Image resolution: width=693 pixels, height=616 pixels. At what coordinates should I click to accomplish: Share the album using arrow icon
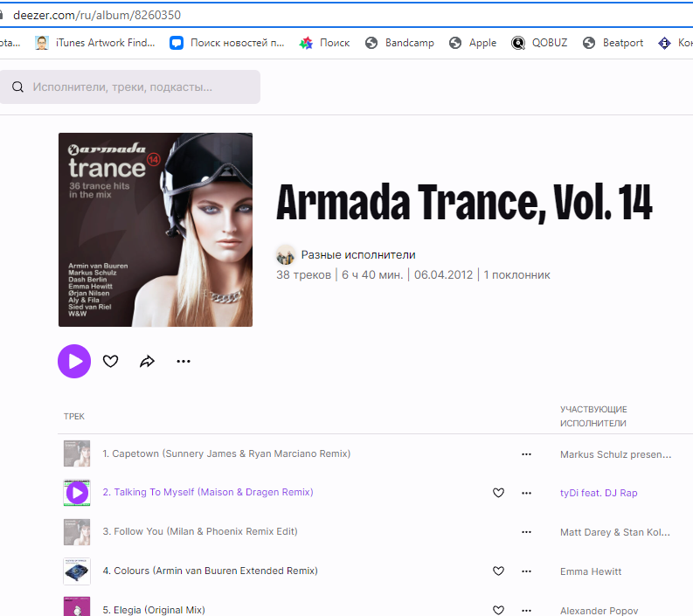[x=147, y=361]
